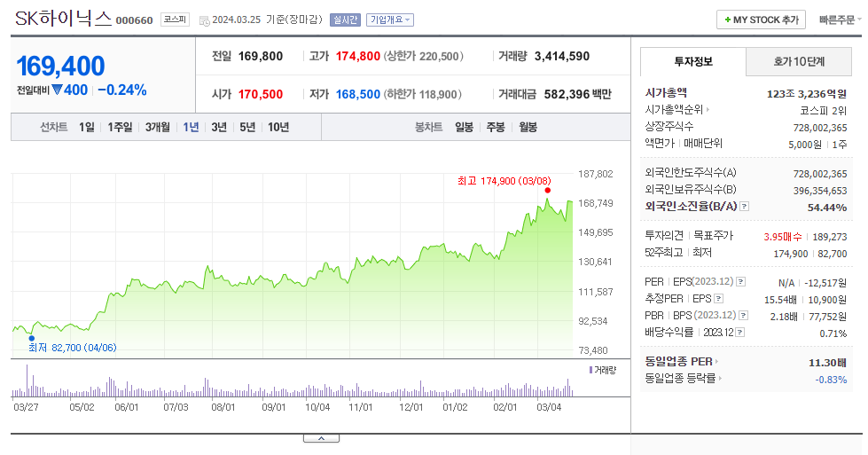Click the arrow next to 동일업종 등락률
The image size is (868, 455).
pos(720,379)
